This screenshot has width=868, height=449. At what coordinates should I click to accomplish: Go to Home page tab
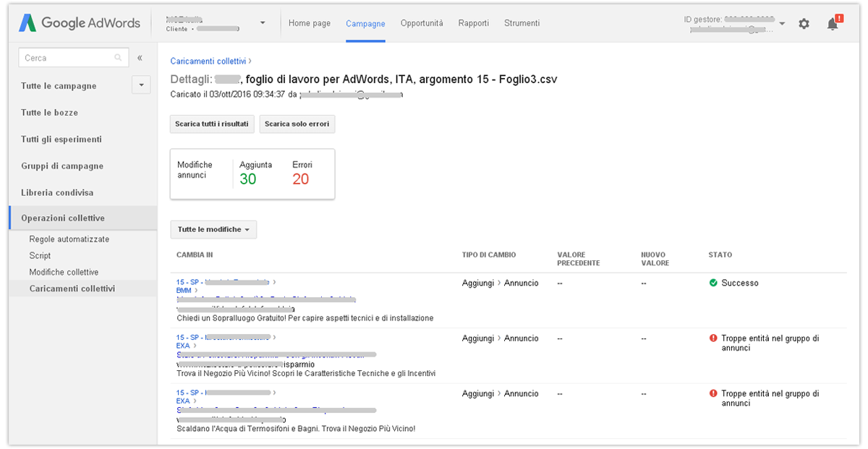(310, 23)
